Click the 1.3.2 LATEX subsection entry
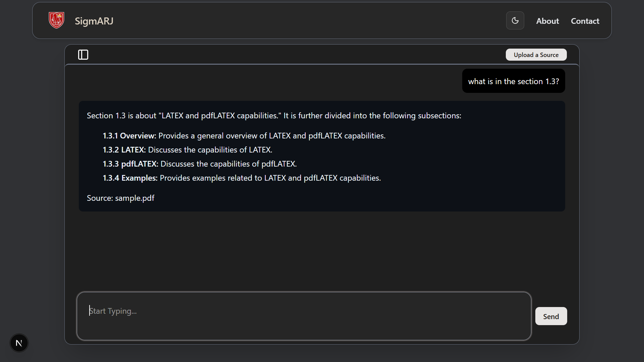Viewport: 644px width, 362px height. tap(187, 150)
